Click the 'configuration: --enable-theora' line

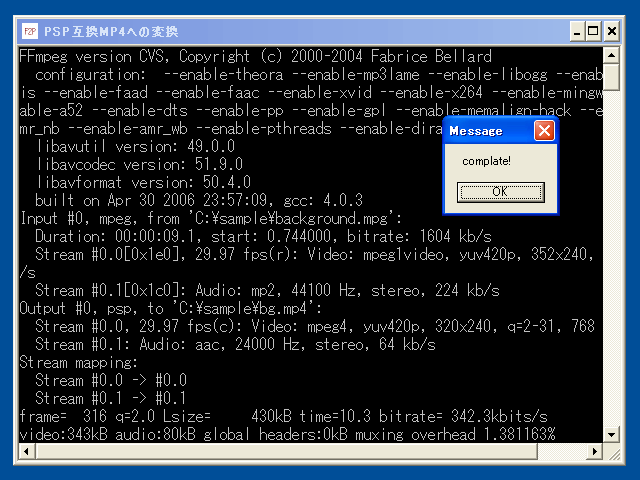point(319,74)
